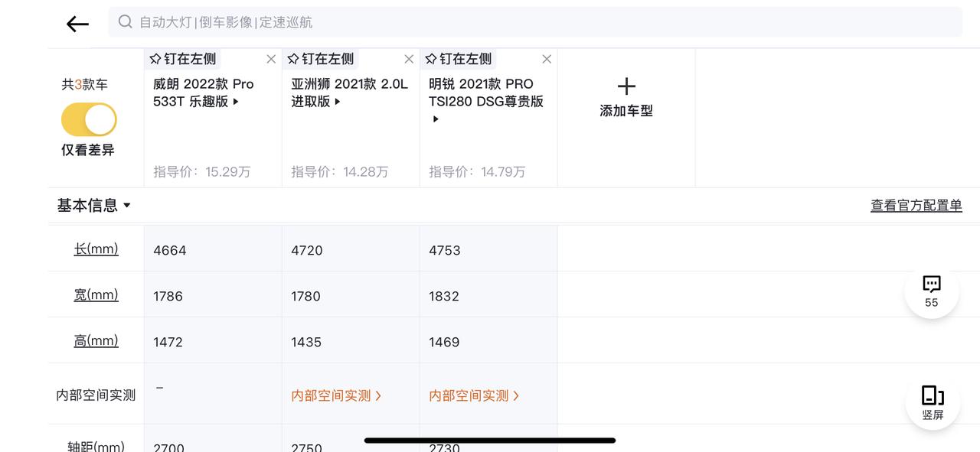Select the width value 1786

(x=168, y=296)
